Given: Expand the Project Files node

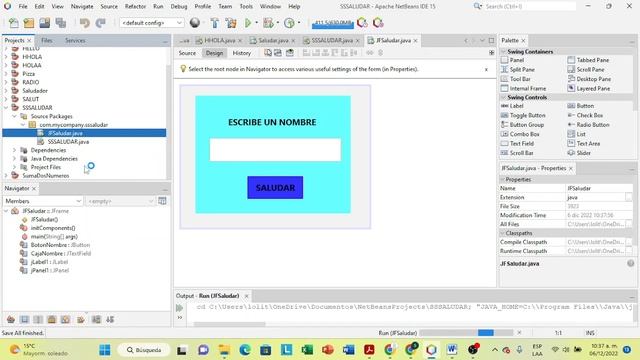Looking at the screenshot, I should point(14,167).
